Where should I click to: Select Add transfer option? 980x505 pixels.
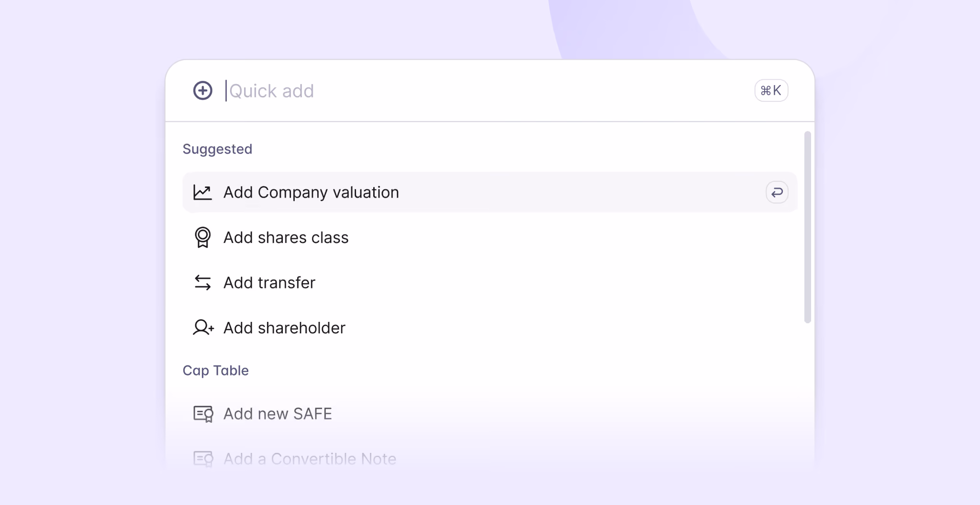tap(269, 283)
